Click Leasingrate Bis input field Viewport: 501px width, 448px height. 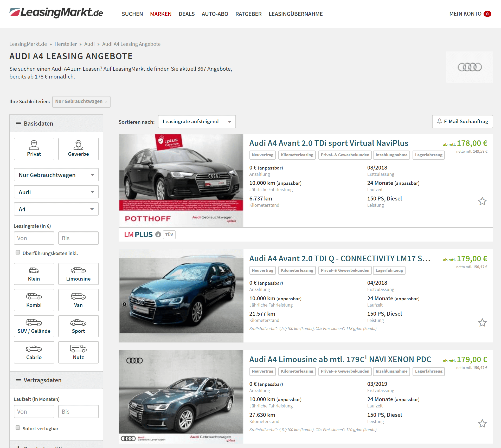78,238
